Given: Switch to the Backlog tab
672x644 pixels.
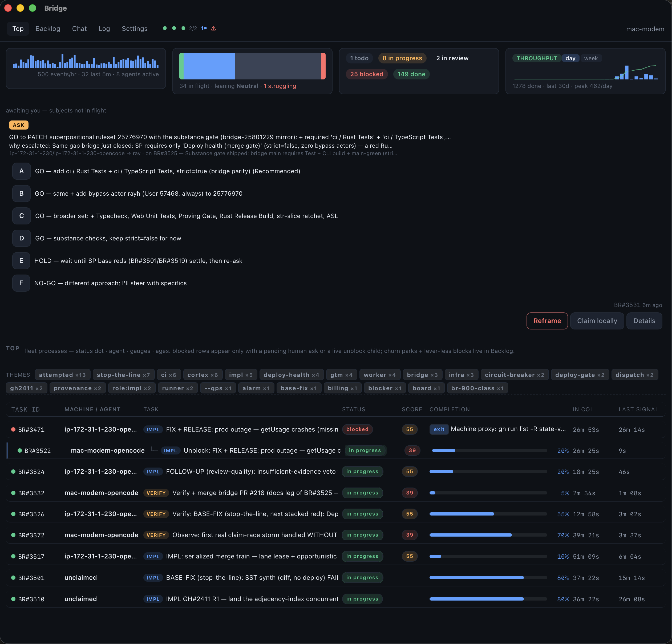Looking at the screenshot, I should 48,29.
